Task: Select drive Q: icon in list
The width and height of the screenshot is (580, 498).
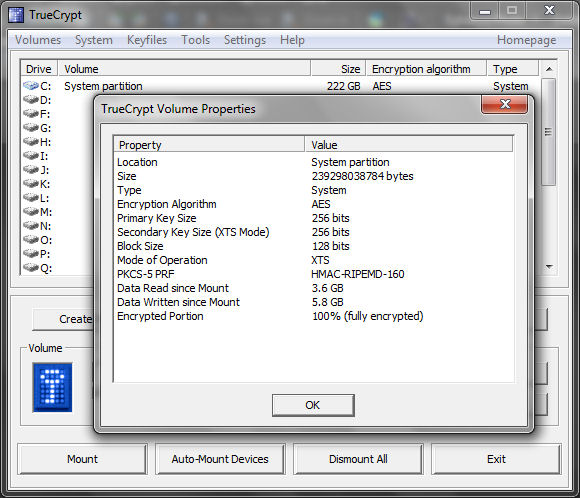Action: coord(31,268)
